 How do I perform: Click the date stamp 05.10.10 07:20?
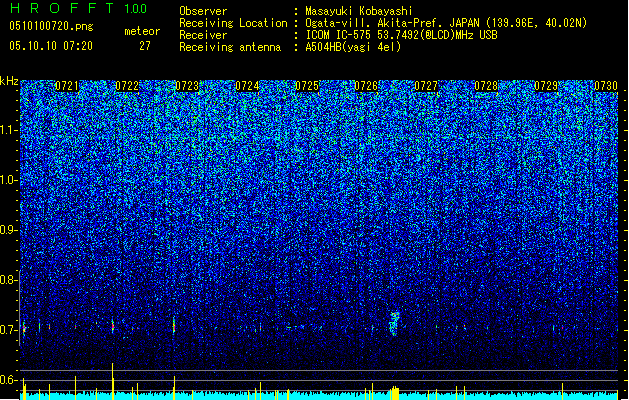[x=51, y=46]
